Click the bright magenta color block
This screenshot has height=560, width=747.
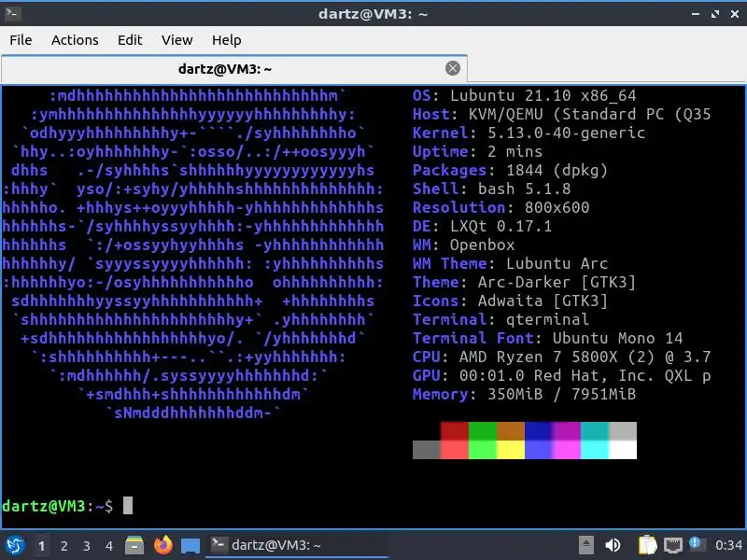[567, 450]
